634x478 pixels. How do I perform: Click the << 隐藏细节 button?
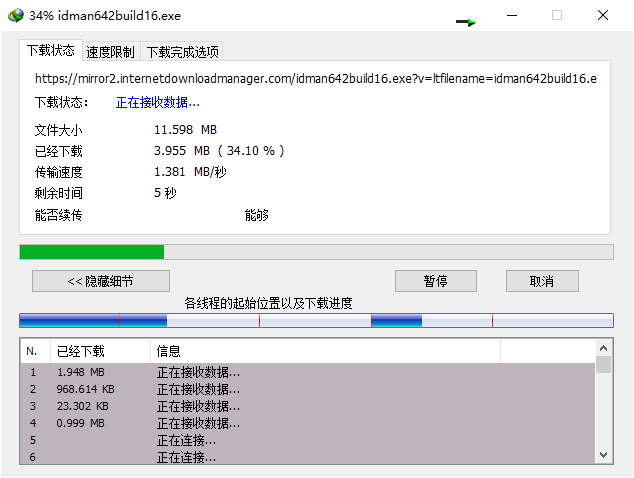click(101, 281)
